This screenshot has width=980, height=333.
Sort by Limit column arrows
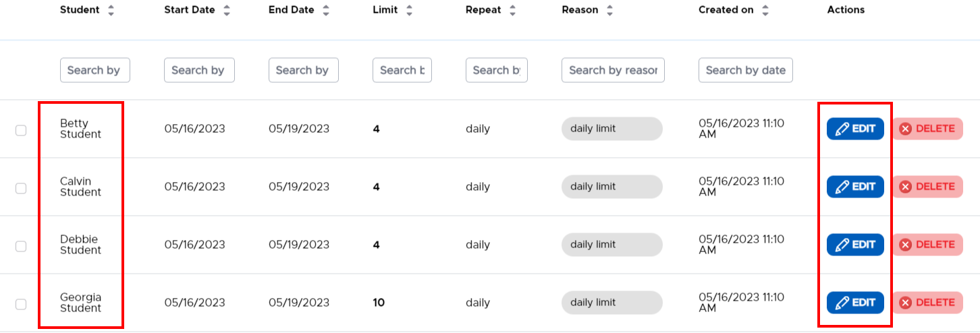[409, 10]
